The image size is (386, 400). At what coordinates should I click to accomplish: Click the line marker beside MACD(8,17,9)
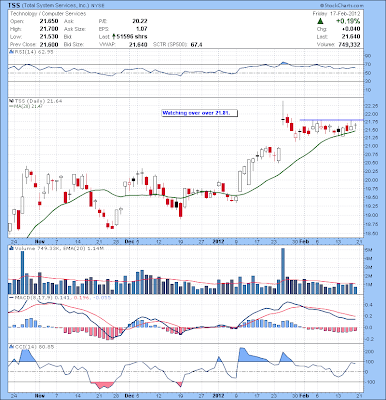click(x=11, y=297)
